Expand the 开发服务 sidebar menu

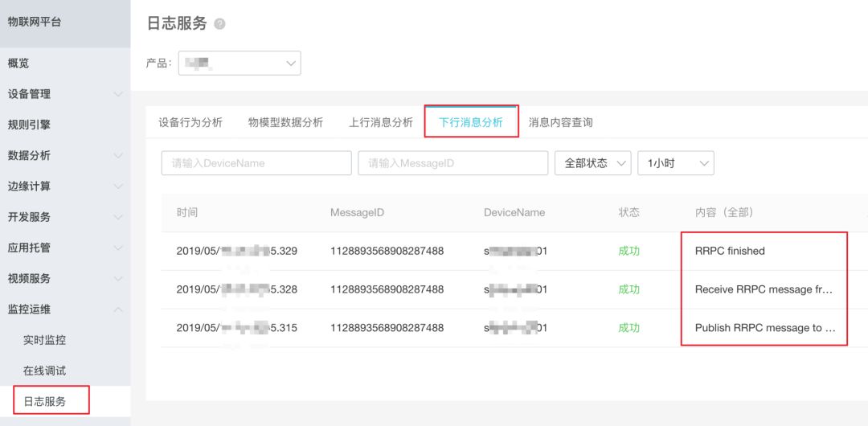[x=65, y=217]
